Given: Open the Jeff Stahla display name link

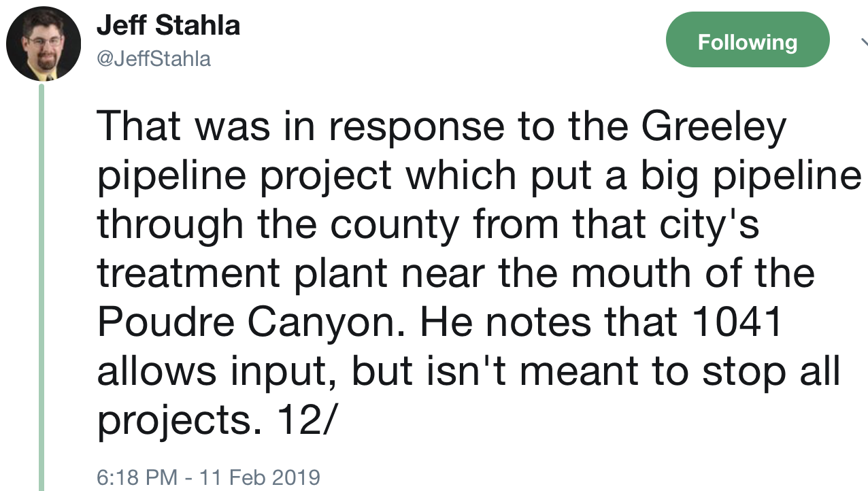Looking at the screenshot, I should coord(168,26).
